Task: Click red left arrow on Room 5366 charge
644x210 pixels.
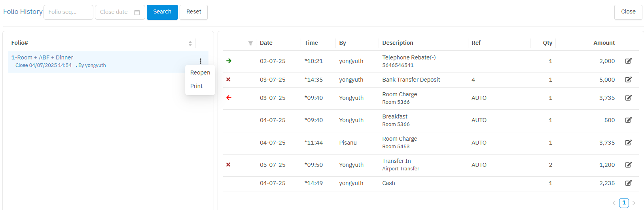Action: [229, 98]
